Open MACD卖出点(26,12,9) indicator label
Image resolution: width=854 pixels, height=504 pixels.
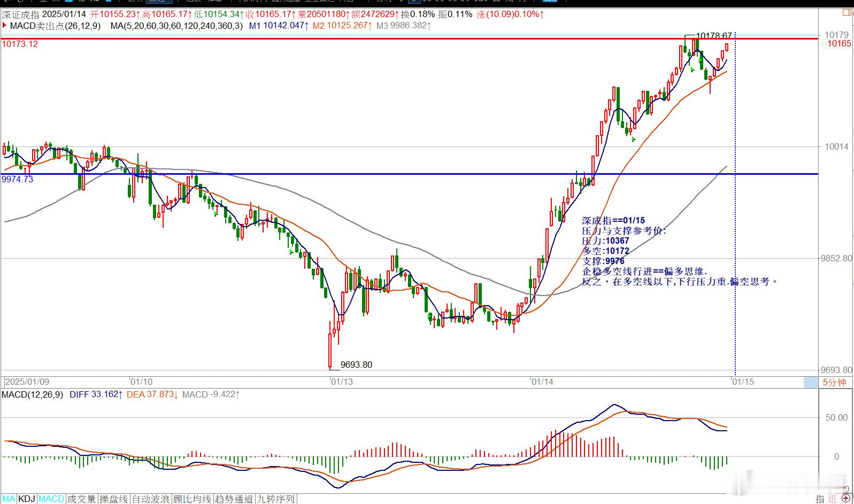55,25
